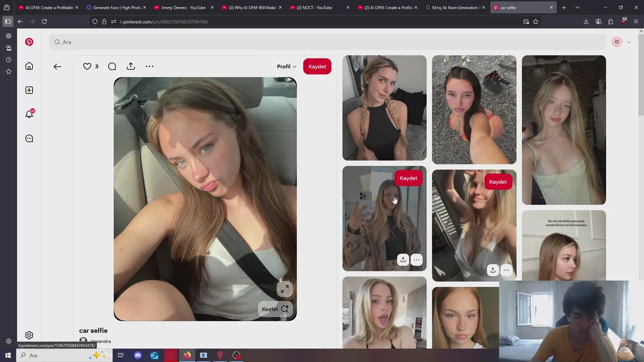
Task: Open browser downloads panel
Action: tap(586, 22)
